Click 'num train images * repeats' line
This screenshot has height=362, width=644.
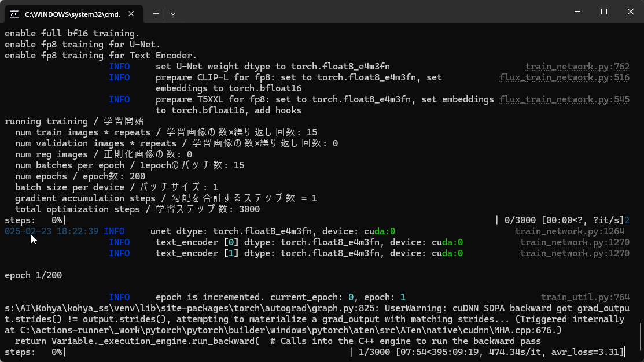pyautogui.click(x=166, y=132)
